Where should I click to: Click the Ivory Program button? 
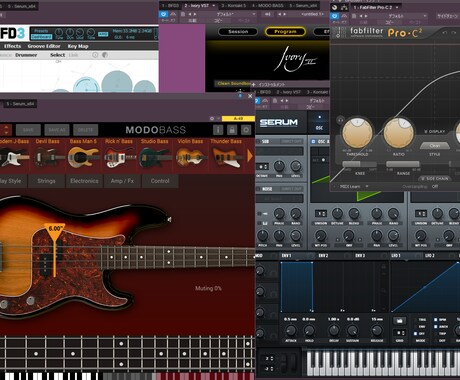click(285, 32)
